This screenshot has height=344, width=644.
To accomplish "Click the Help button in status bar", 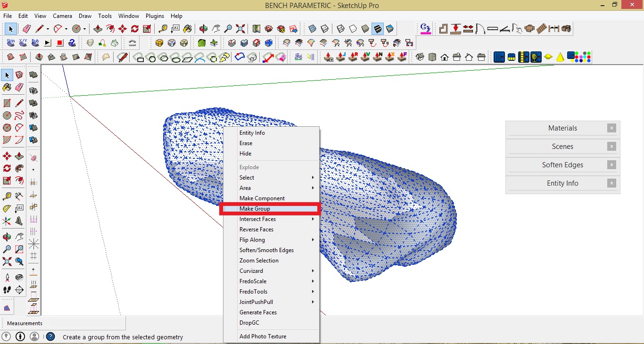I will coord(50,337).
